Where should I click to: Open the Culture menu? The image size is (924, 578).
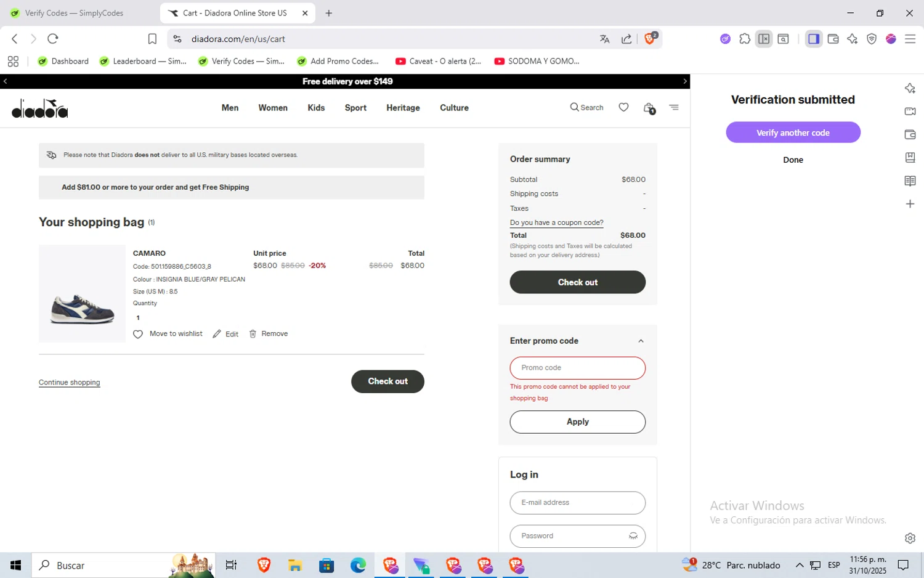point(454,108)
